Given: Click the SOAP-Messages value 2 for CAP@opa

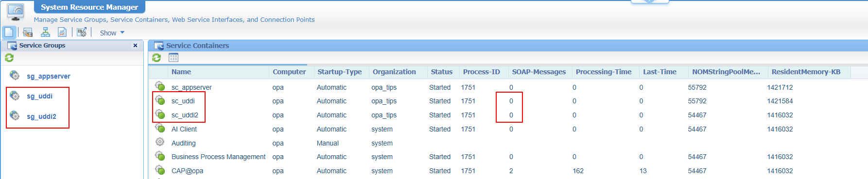Looking at the screenshot, I should pyautogui.click(x=511, y=171).
